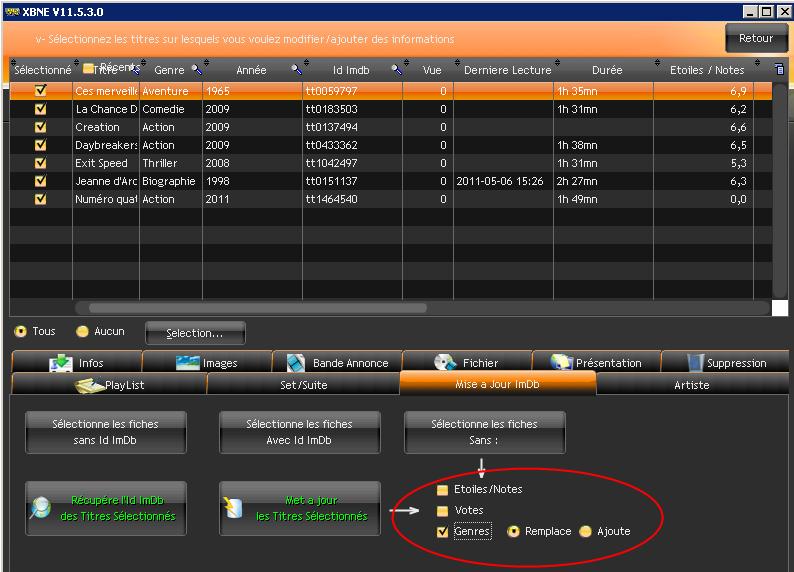
Task: Uncheck the Genres checkbox
Action: click(x=443, y=532)
